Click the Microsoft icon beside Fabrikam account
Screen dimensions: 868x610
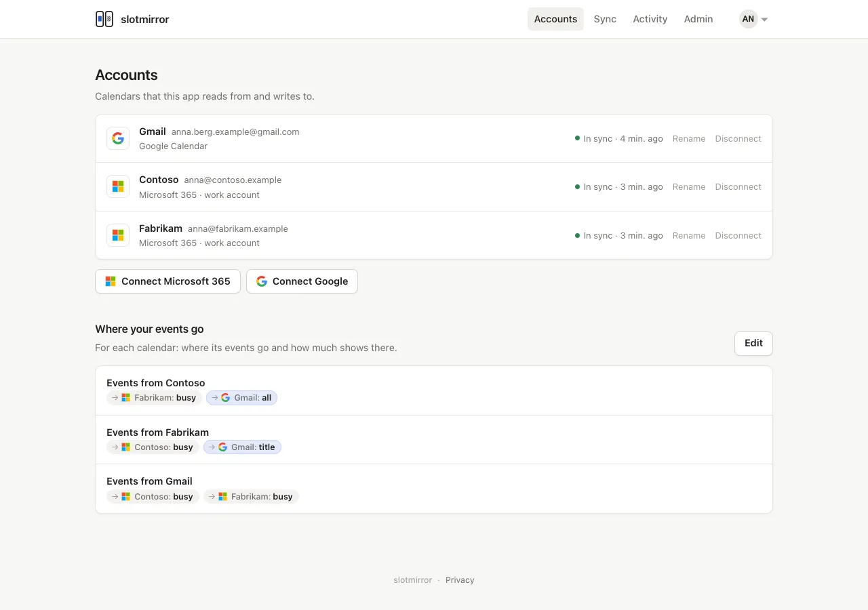tap(118, 235)
